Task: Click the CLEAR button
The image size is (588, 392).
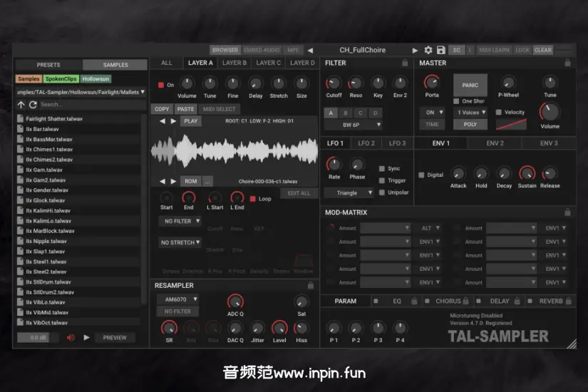Action: click(x=542, y=50)
